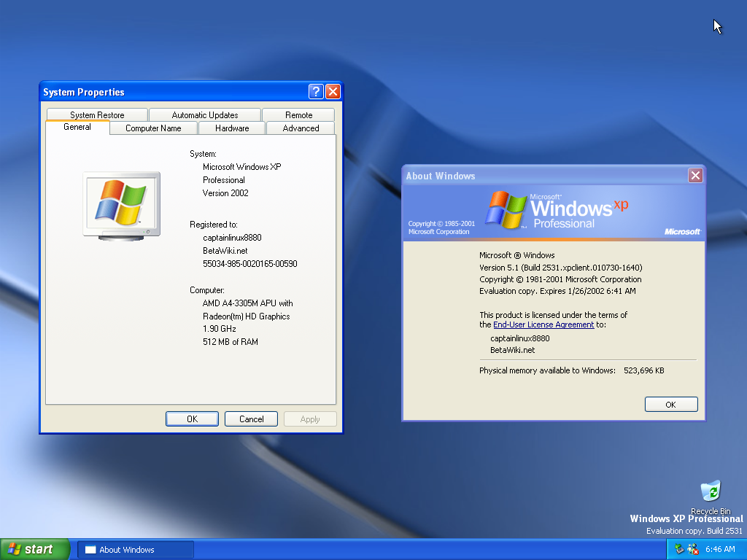Click OK in the About Windows dialog
747x560 pixels.
tap(671, 404)
